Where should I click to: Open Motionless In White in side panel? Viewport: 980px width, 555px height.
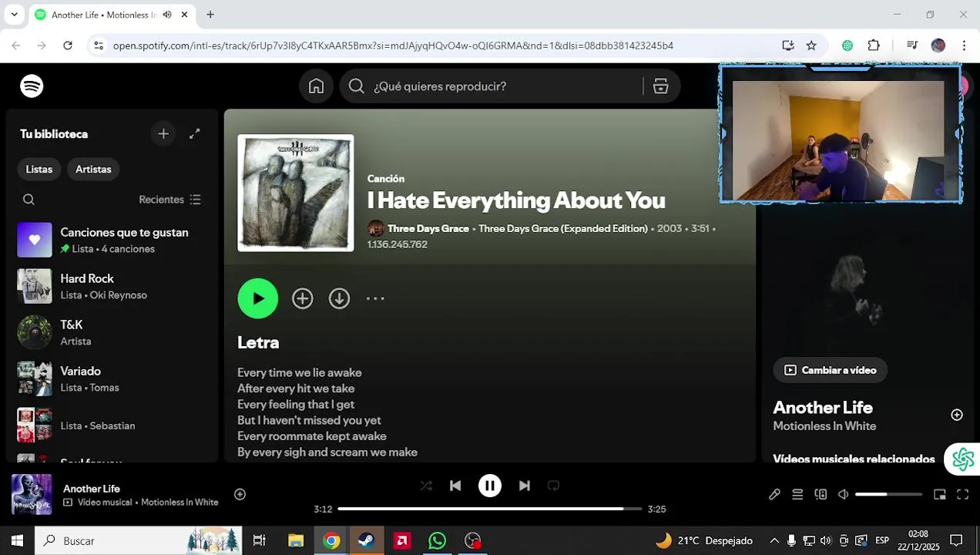pyautogui.click(x=824, y=426)
